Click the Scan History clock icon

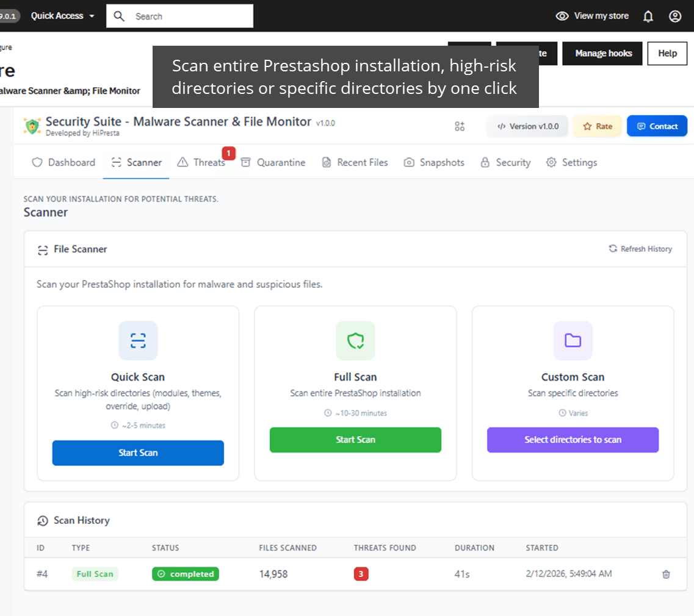click(x=43, y=521)
